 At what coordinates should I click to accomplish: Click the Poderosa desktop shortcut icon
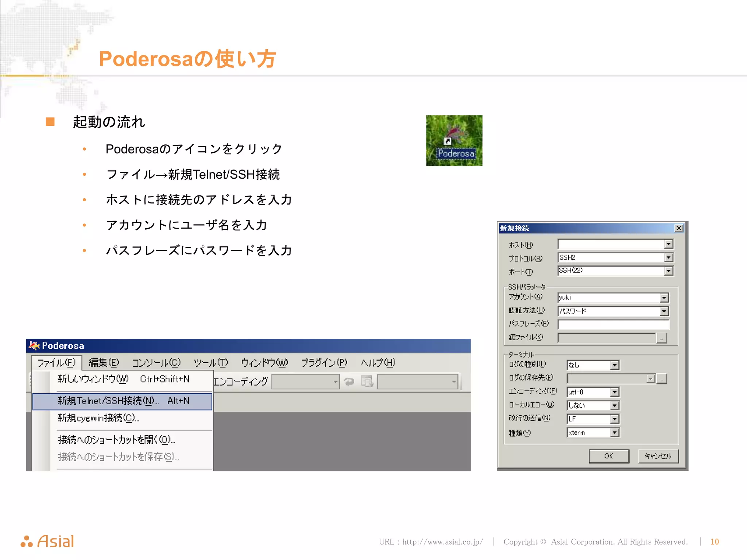tap(454, 140)
